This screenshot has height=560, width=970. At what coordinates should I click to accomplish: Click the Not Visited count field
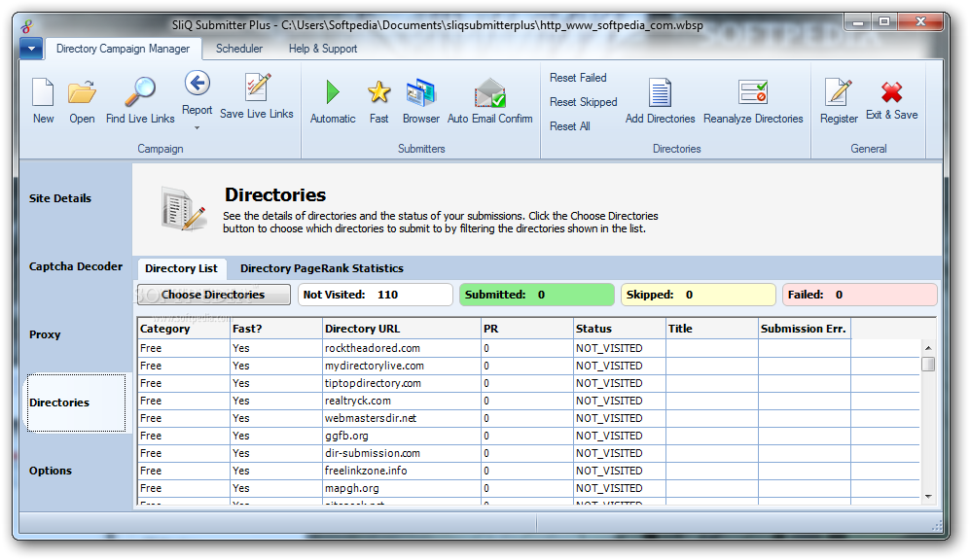pyautogui.click(x=375, y=295)
